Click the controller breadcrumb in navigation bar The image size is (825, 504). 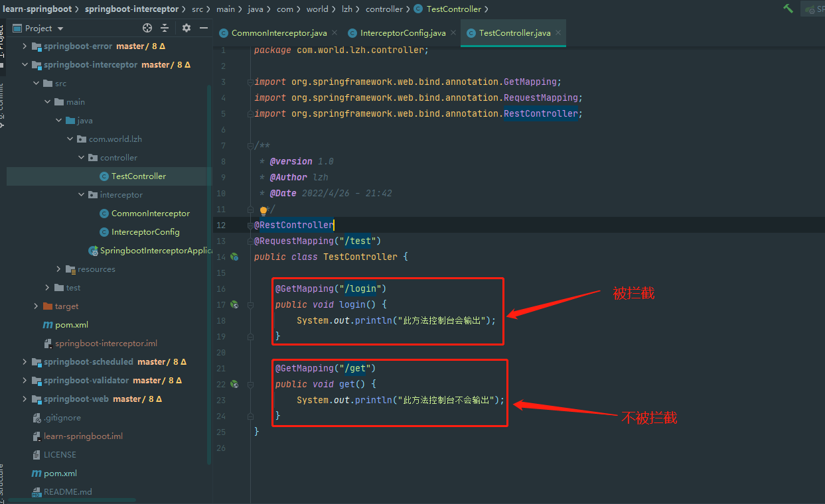[384, 9]
